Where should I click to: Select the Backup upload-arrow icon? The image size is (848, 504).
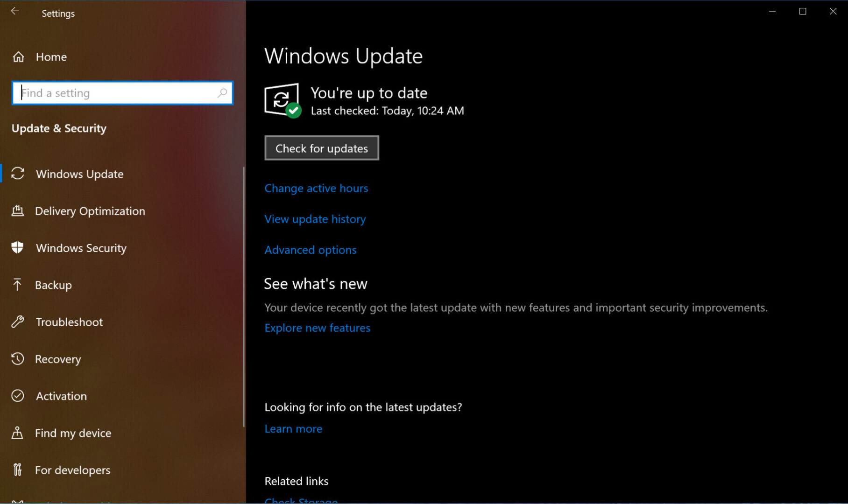(x=18, y=285)
